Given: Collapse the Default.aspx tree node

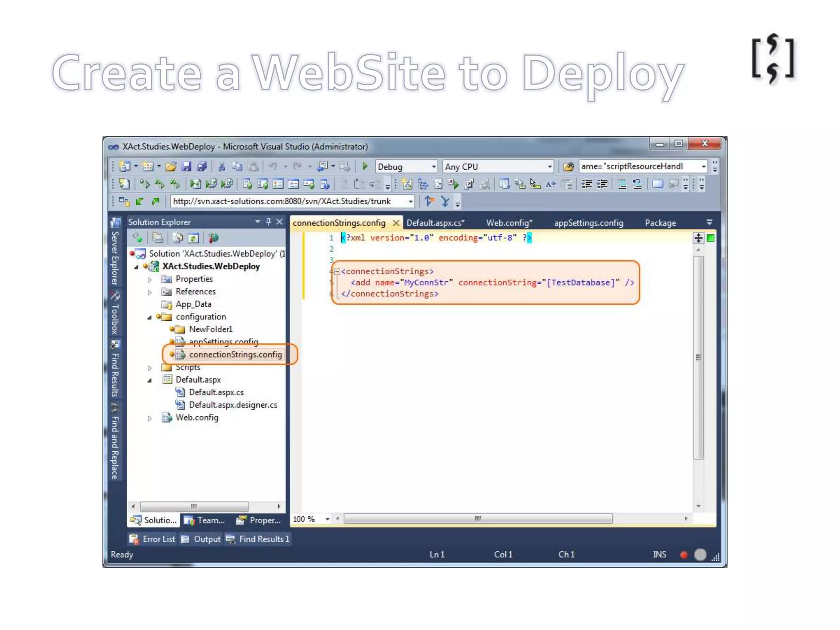Looking at the screenshot, I should pyautogui.click(x=150, y=380).
